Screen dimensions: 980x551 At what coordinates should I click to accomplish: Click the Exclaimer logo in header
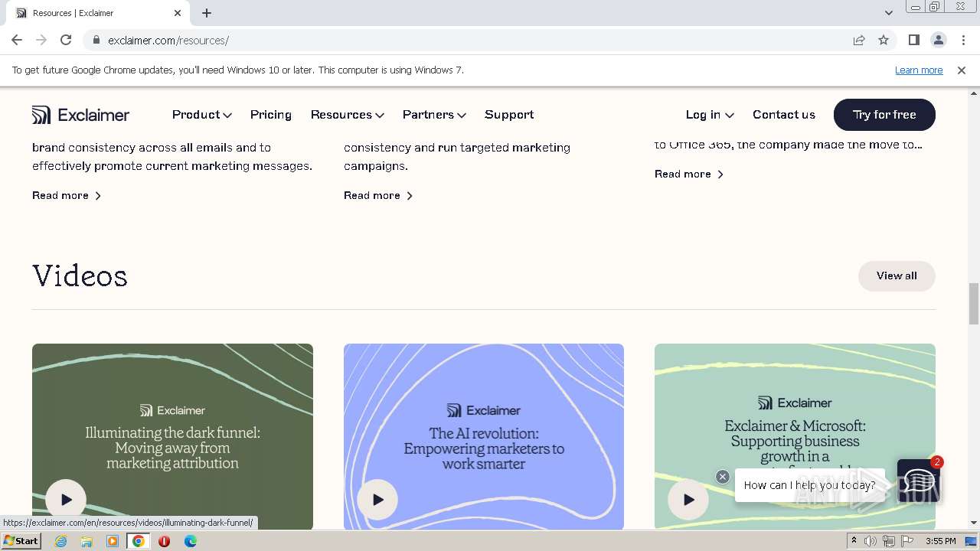coord(80,115)
